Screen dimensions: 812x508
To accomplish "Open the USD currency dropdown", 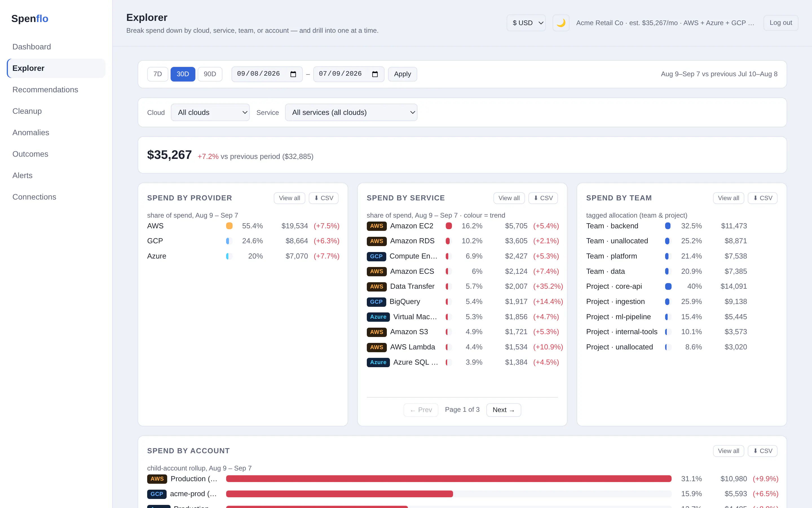I will (x=526, y=23).
